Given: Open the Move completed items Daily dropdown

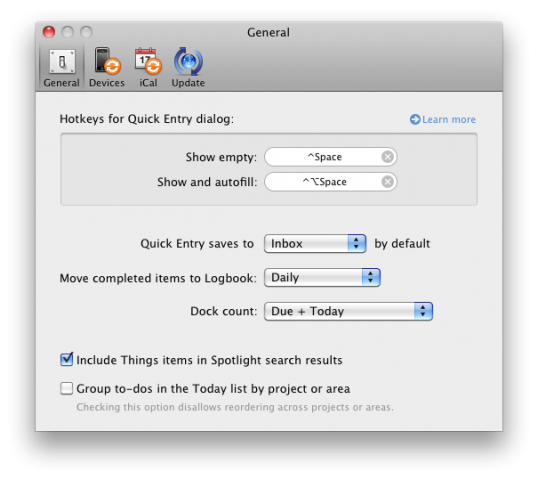Looking at the screenshot, I should click(x=322, y=277).
